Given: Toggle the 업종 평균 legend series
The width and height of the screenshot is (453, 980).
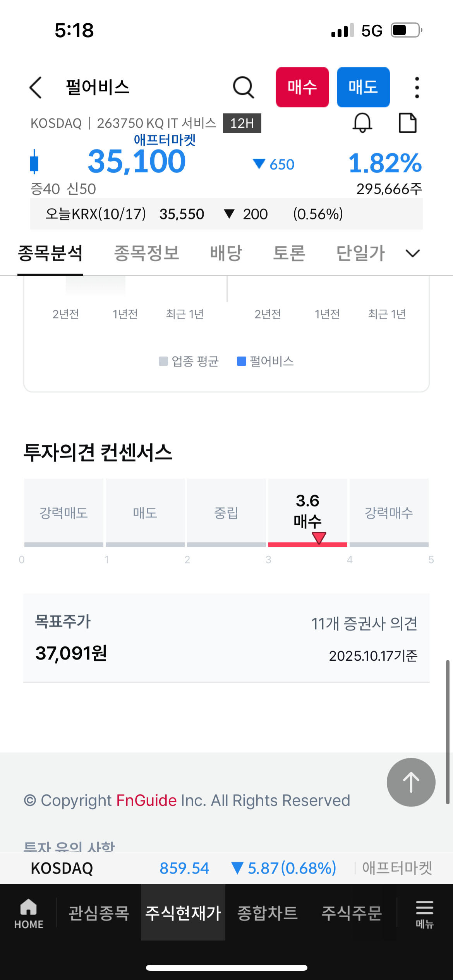Looking at the screenshot, I should [x=189, y=362].
